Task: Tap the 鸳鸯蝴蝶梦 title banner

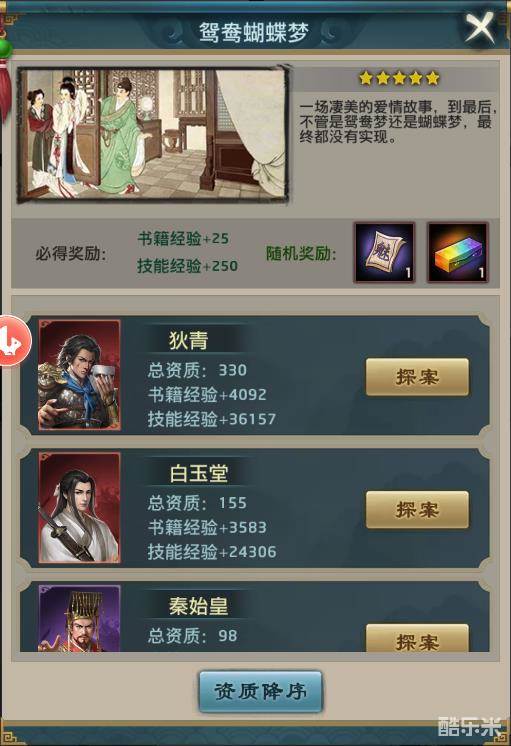Action: pos(254,33)
